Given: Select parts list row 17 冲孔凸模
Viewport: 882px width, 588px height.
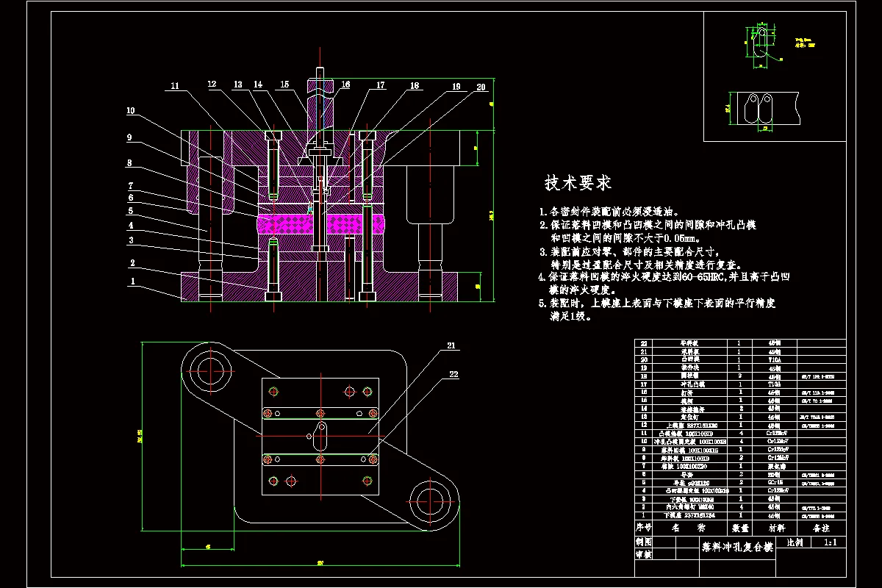Looking at the screenshot, I should [x=740, y=384].
